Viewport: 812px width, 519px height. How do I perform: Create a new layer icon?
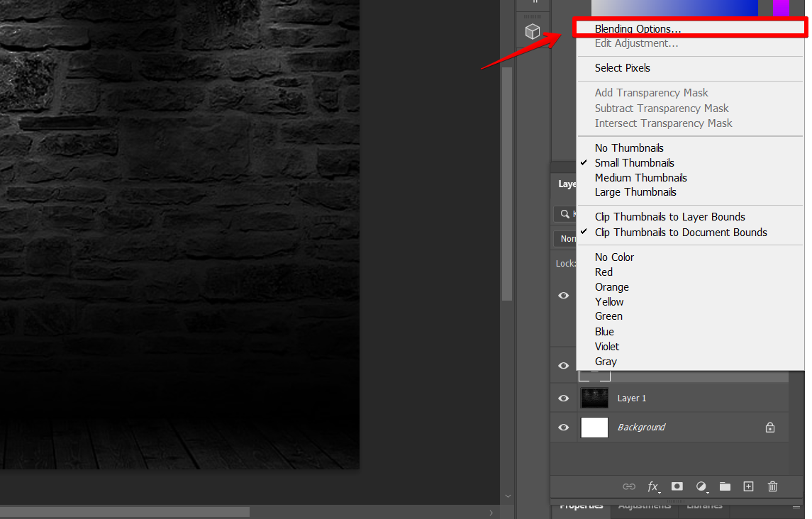748,486
